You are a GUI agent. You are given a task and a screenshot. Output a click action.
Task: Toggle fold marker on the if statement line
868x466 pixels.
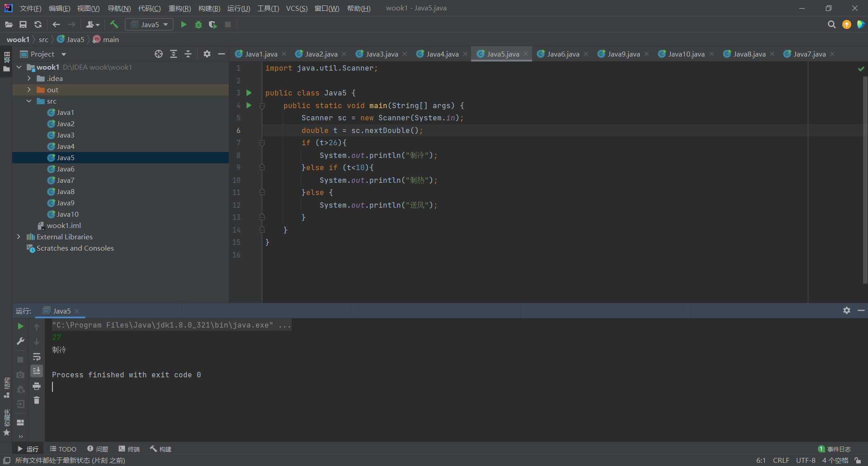click(x=262, y=143)
